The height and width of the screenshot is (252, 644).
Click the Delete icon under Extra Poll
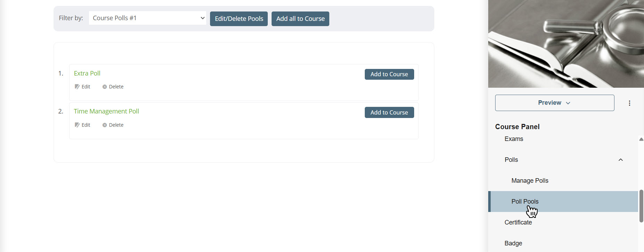tap(105, 87)
